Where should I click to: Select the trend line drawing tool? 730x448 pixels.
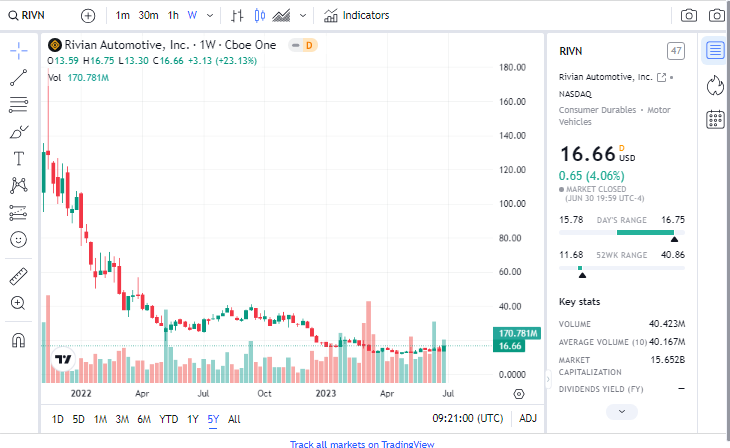pyautogui.click(x=19, y=78)
